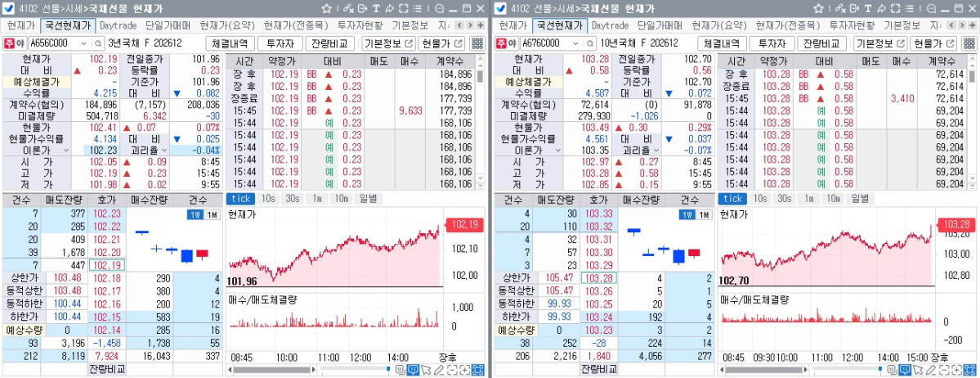Add left window to favorites with star icon
This screenshot has height=378, width=980.
(326, 9)
